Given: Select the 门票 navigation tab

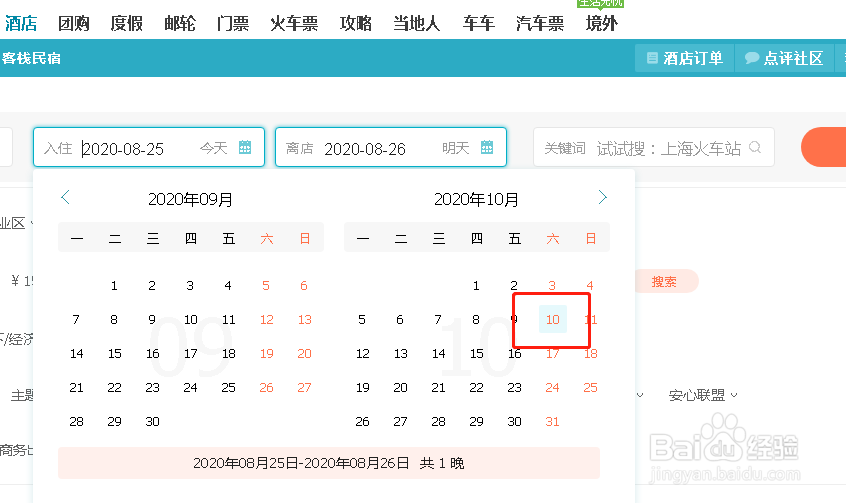Looking at the screenshot, I should 233,23.
